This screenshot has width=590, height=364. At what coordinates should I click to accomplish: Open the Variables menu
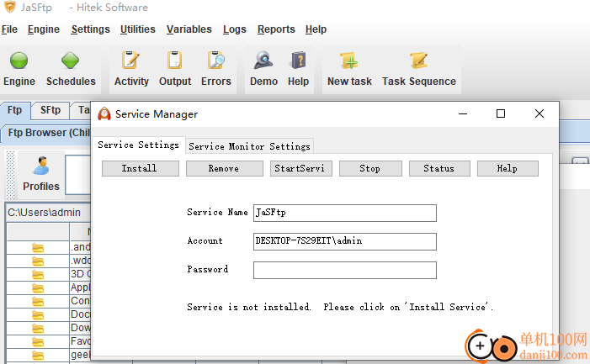[x=189, y=29]
